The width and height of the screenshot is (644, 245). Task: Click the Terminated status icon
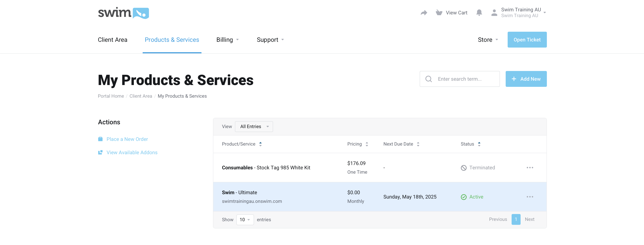tap(464, 168)
